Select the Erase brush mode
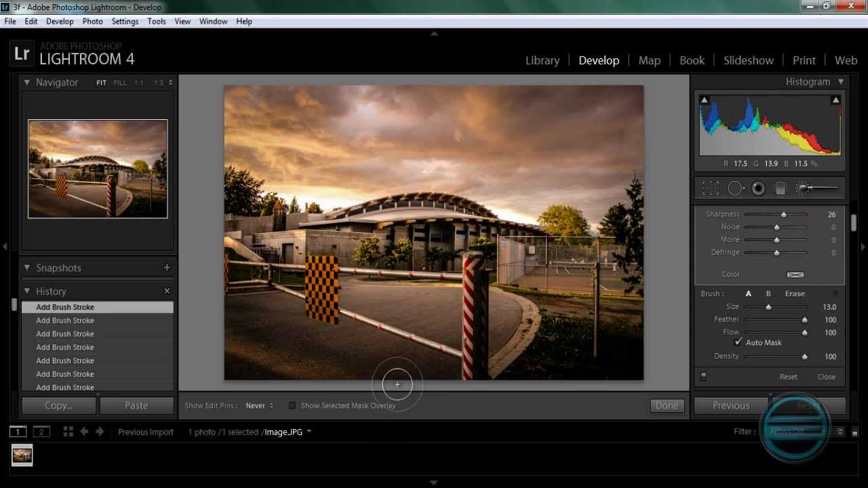This screenshot has width=868, height=488. click(795, 293)
